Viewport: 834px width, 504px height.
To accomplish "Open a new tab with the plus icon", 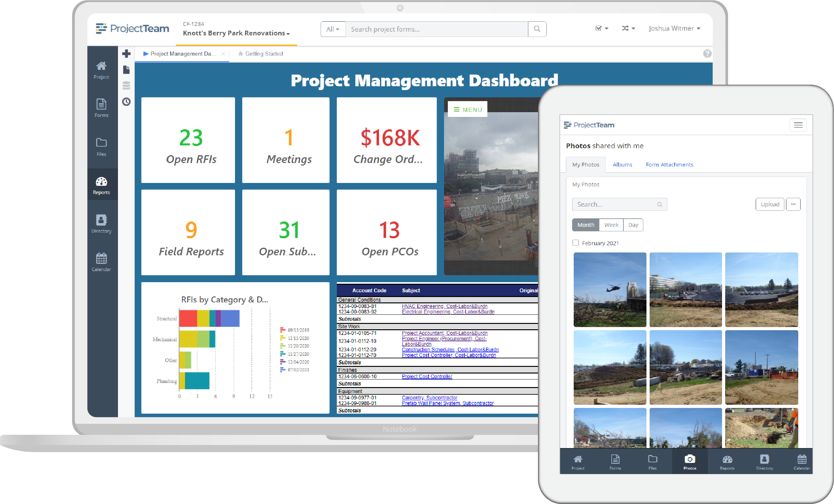I will [126, 53].
